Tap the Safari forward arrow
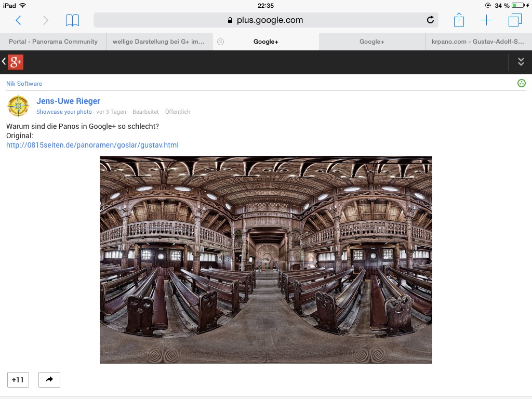 pos(45,20)
